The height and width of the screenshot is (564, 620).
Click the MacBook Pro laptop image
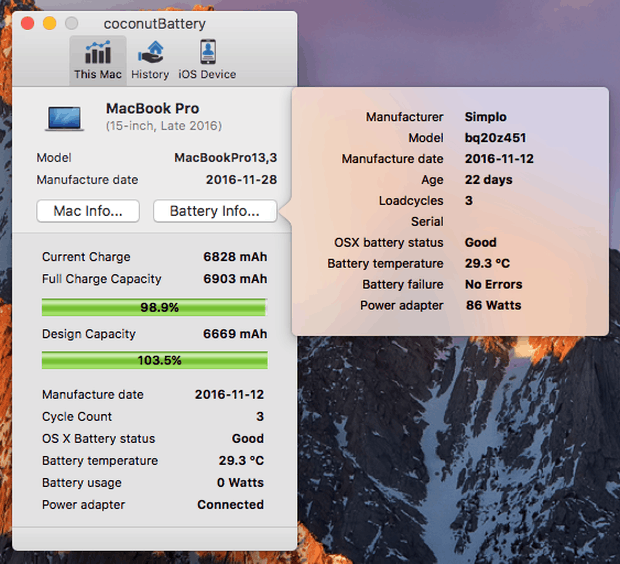[64, 118]
